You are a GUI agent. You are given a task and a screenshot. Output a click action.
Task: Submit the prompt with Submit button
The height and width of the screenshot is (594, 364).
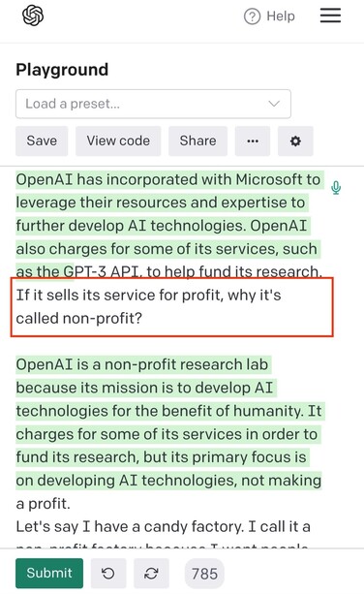[49, 573]
